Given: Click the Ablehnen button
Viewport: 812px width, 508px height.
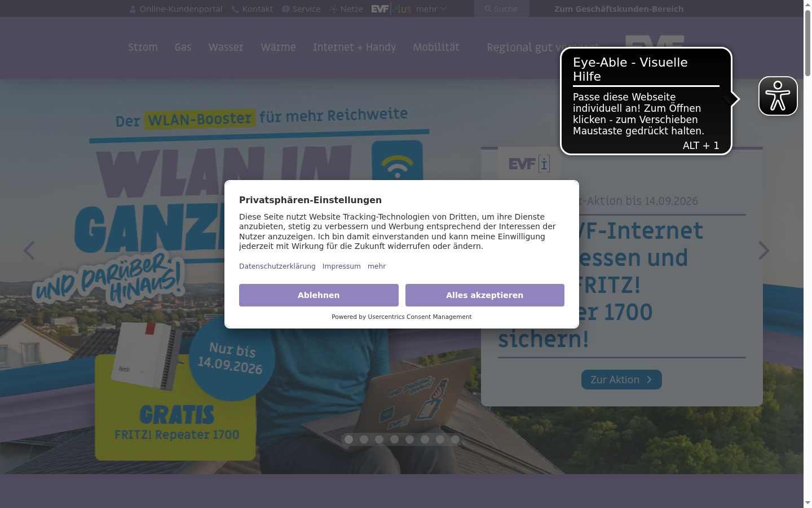Looking at the screenshot, I should pos(319,295).
